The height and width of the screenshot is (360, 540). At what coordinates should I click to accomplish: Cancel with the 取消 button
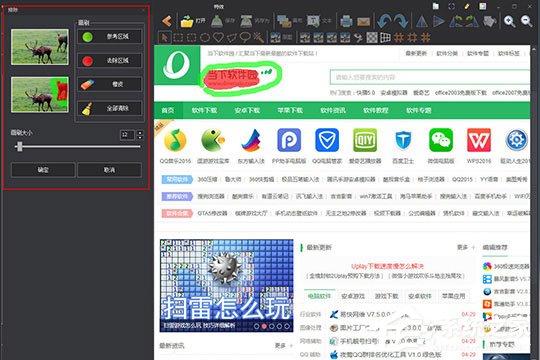[x=110, y=170]
